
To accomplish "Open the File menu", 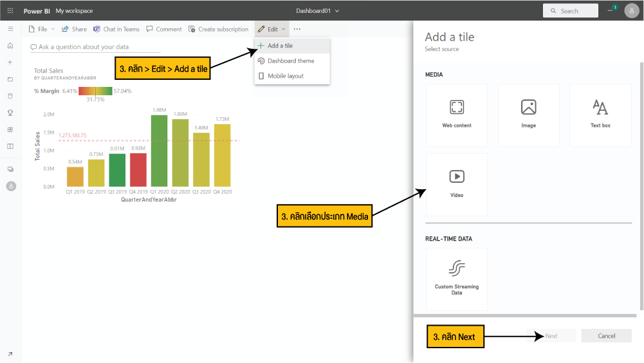I will [x=41, y=29].
